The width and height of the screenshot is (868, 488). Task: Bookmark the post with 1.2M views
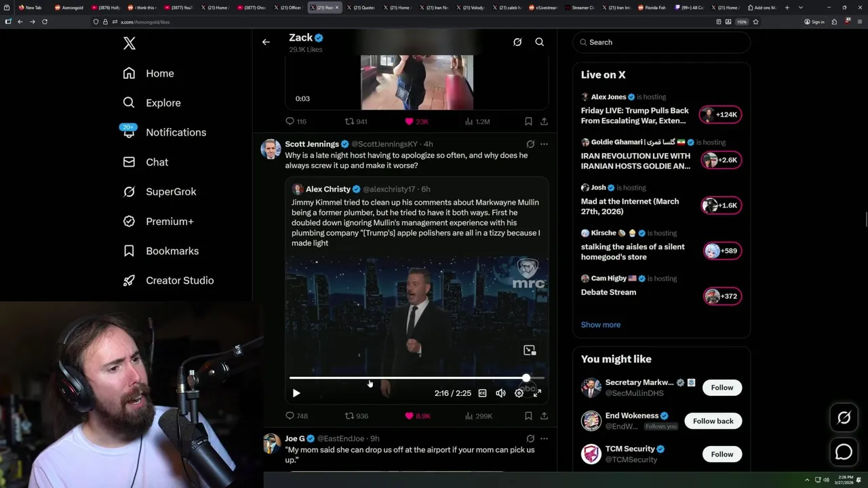click(528, 121)
